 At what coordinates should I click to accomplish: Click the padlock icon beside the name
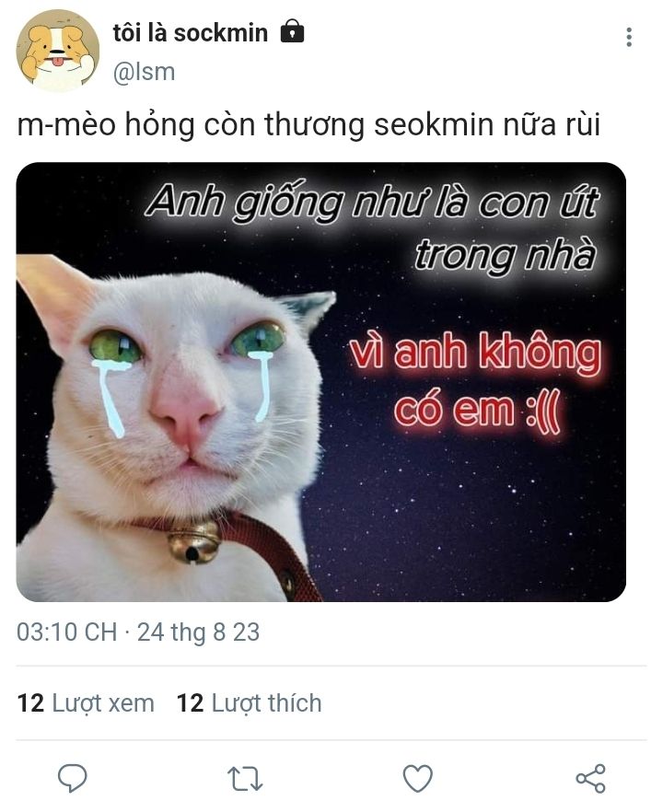tap(292, 32)
